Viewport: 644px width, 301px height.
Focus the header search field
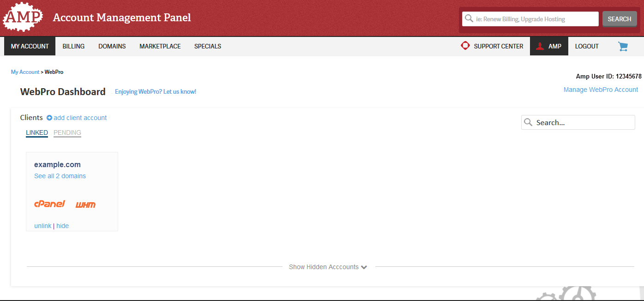click(530, 19)
